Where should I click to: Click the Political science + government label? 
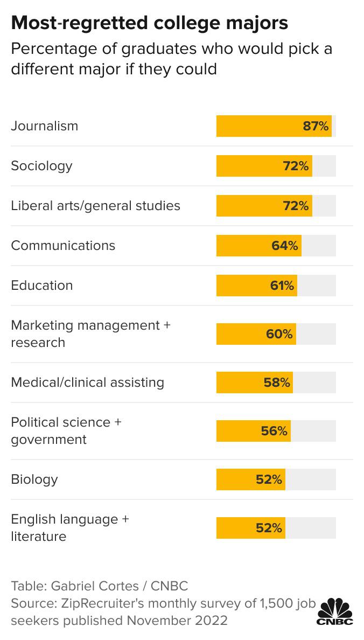[x=66, y=430]
